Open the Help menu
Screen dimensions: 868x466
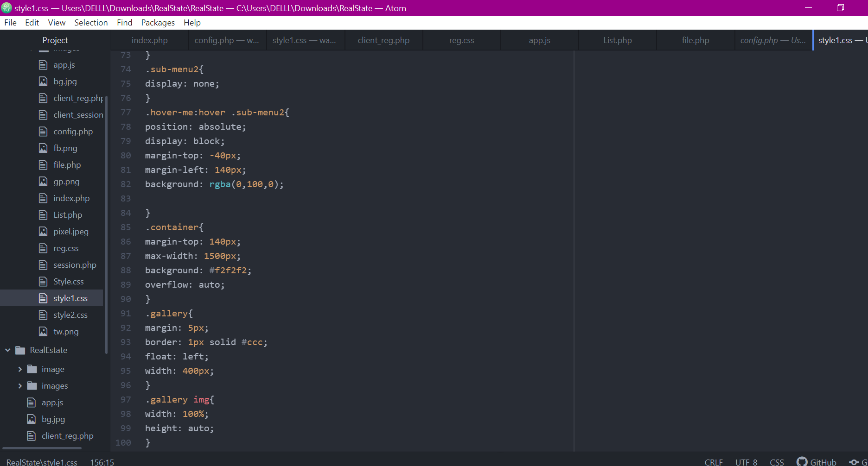(x=192, y=23)
